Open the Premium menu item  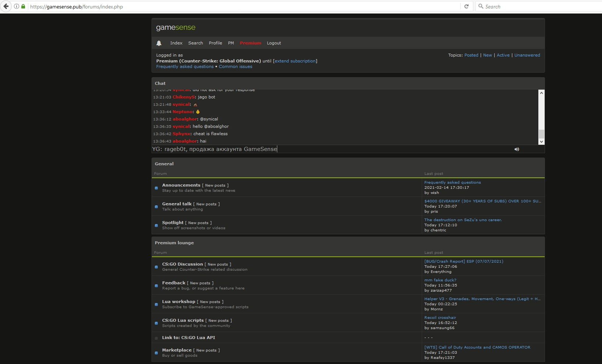pos(250,43)
